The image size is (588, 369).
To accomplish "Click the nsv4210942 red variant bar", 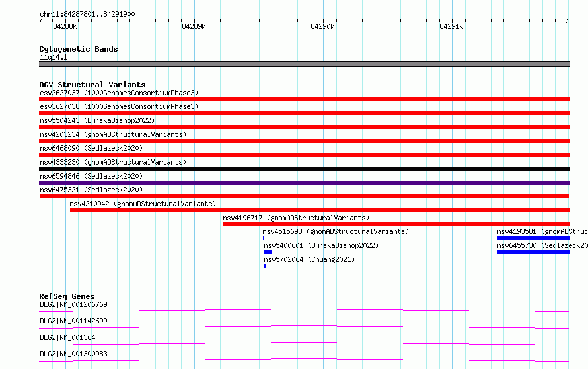I will pos(320,210).
